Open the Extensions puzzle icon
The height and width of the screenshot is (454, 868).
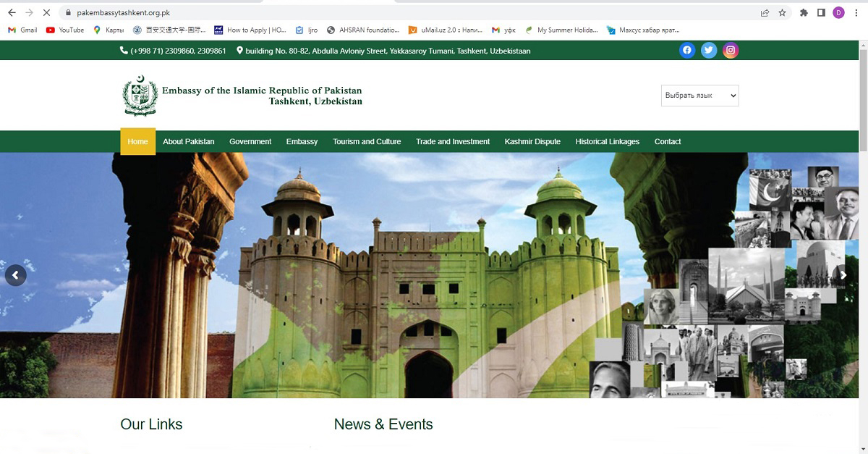click(804, 12)
